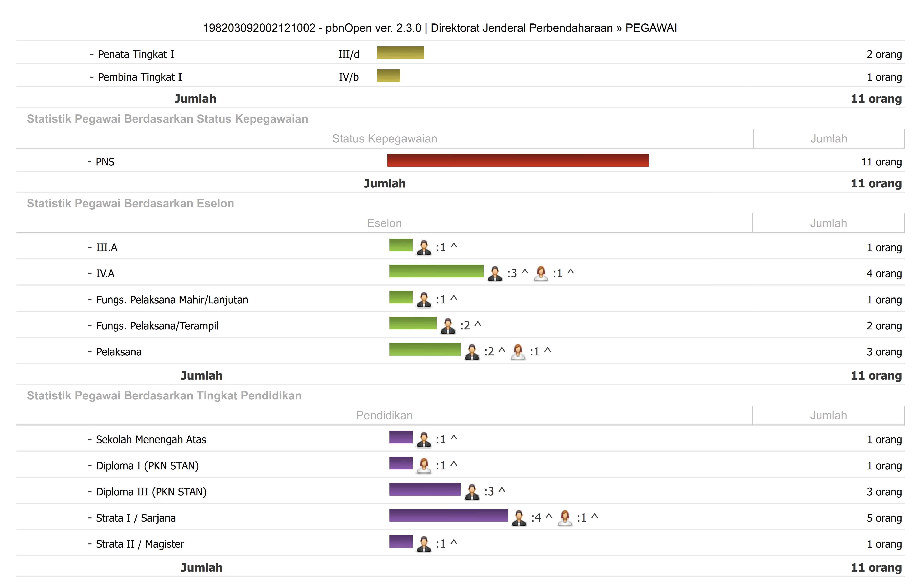Viewport: 924px width, 584px height.
Task: Click the female icon in Pelaksana row
Action: pos(518,352)
